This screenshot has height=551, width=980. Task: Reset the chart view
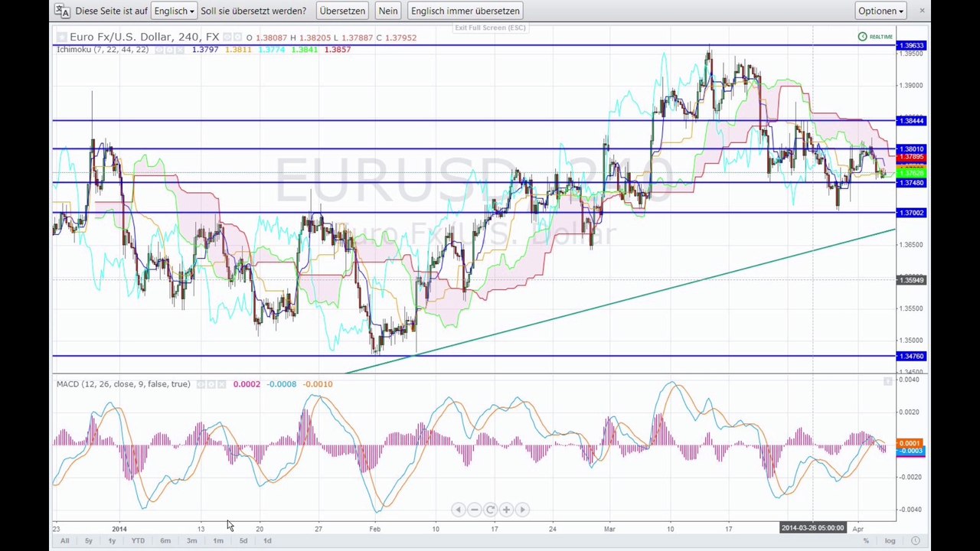490,510
